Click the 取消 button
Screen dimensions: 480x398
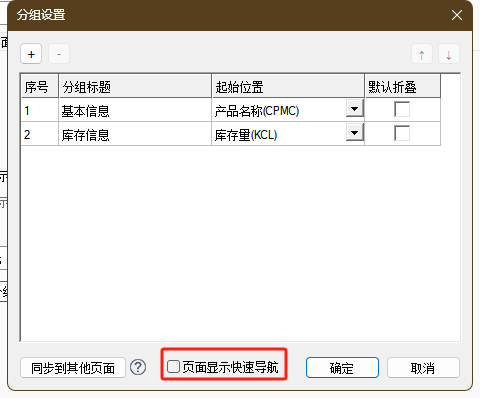[423, 368]
